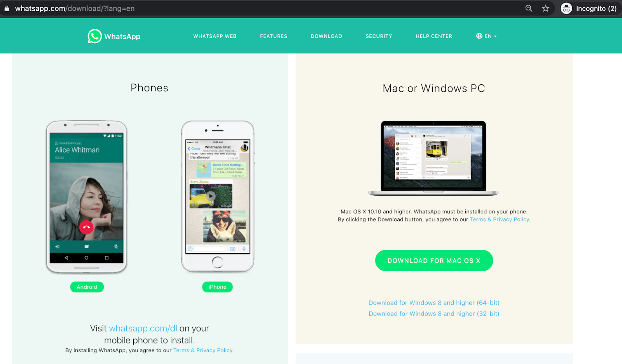Click the iPhone download button
Image resolution: width=622 pixels, height=364 pixels.
click(x=217, y=287)
